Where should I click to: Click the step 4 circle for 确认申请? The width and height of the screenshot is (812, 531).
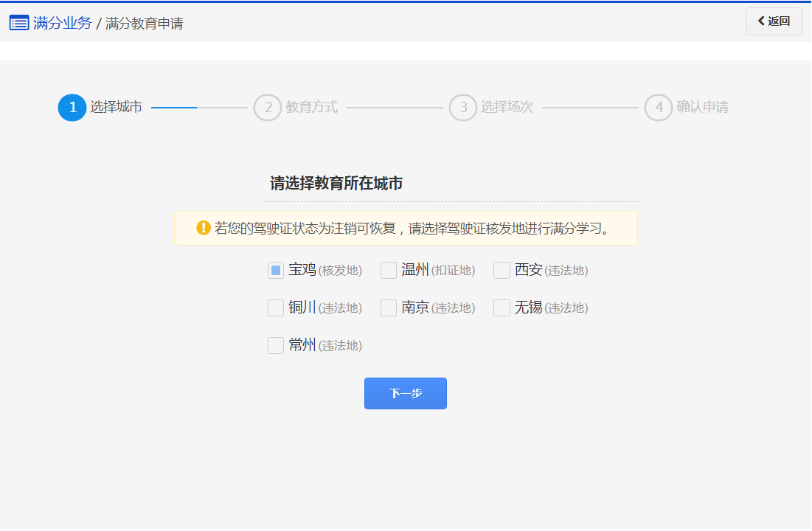(659, 108)
